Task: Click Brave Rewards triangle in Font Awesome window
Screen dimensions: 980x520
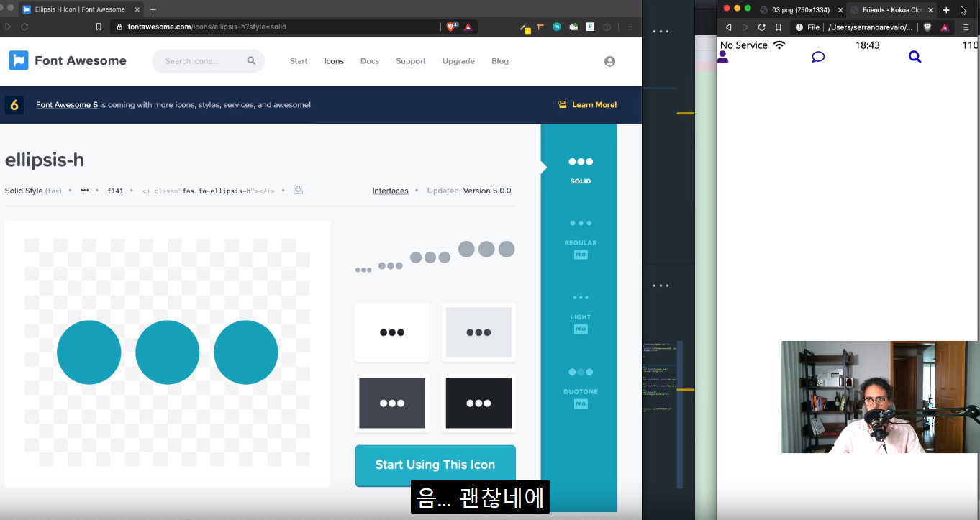Action: pyautogui.click(x=468, y=27)
